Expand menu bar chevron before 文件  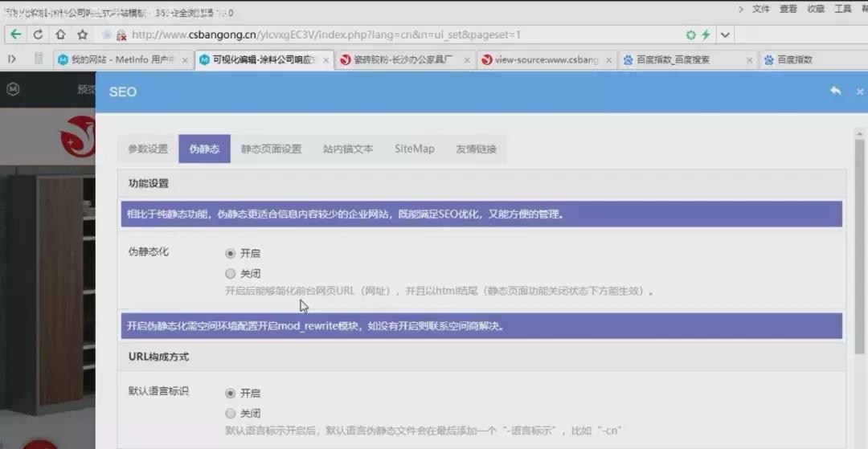point(741,9)
